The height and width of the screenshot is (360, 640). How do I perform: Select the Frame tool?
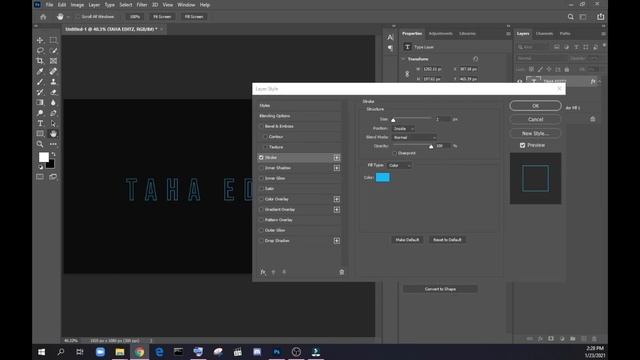(x=53, y=61)
